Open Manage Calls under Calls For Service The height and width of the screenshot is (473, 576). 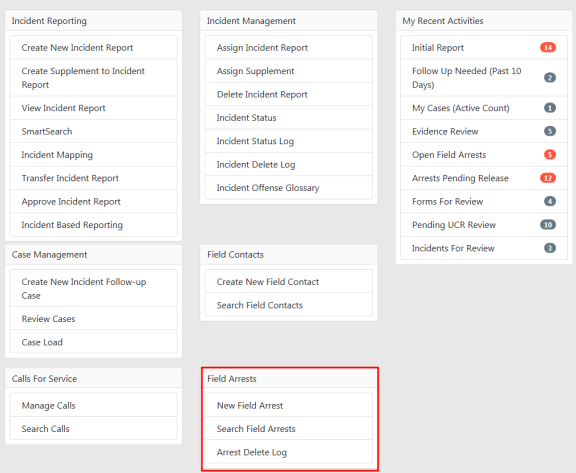[94, 405]
